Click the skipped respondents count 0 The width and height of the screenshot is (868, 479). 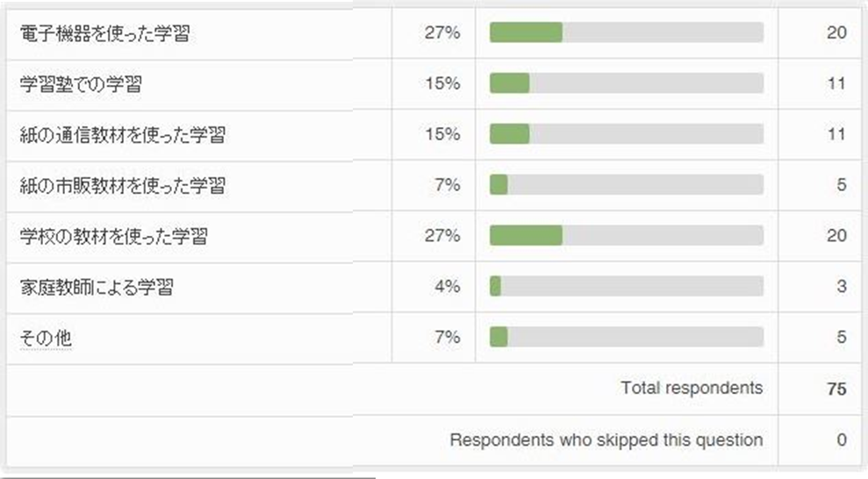point(841,440)
